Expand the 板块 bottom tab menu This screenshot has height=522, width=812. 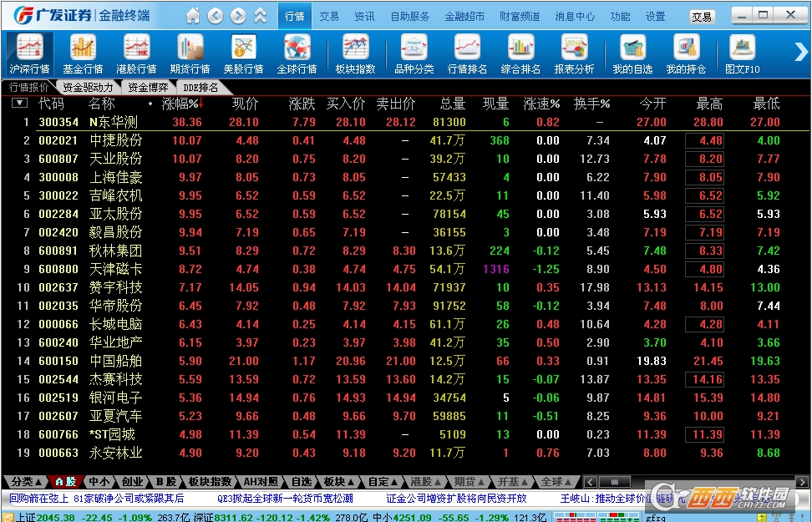[338, 482]
